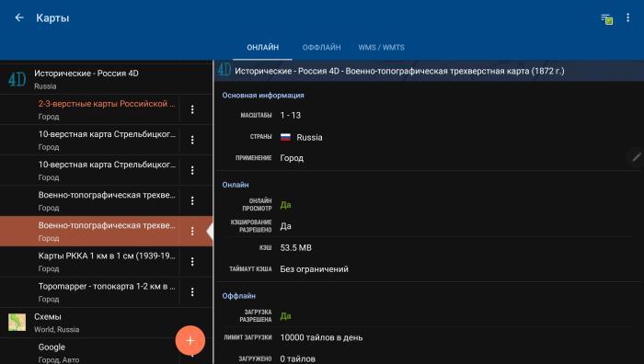The image size is (644, 364).
Task: Open options for 2-3-верстные карты row
Action: click(192, 109)
